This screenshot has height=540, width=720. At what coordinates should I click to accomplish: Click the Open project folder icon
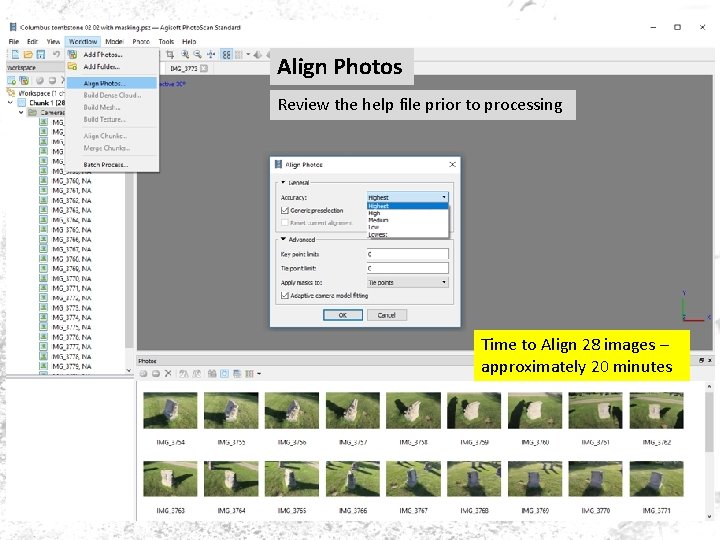[28, 55]
